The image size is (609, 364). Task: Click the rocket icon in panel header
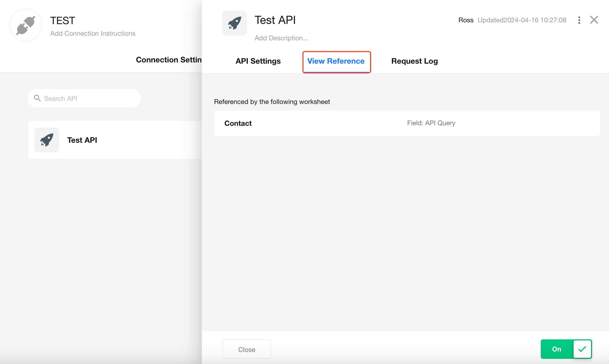tap(234, 23)
